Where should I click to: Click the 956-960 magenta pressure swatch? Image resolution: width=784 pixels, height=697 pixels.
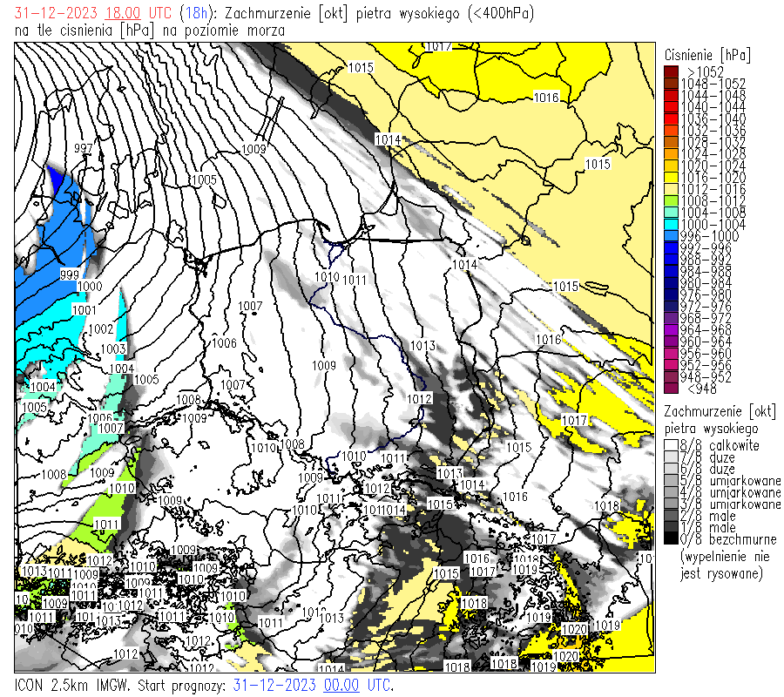click(671, 354)
